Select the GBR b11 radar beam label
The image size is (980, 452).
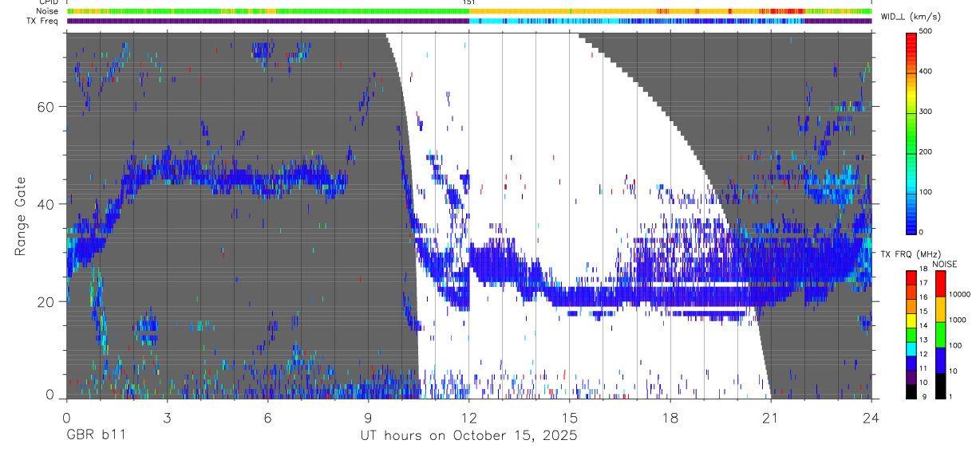pyautogui.click(x=95, y=435)
